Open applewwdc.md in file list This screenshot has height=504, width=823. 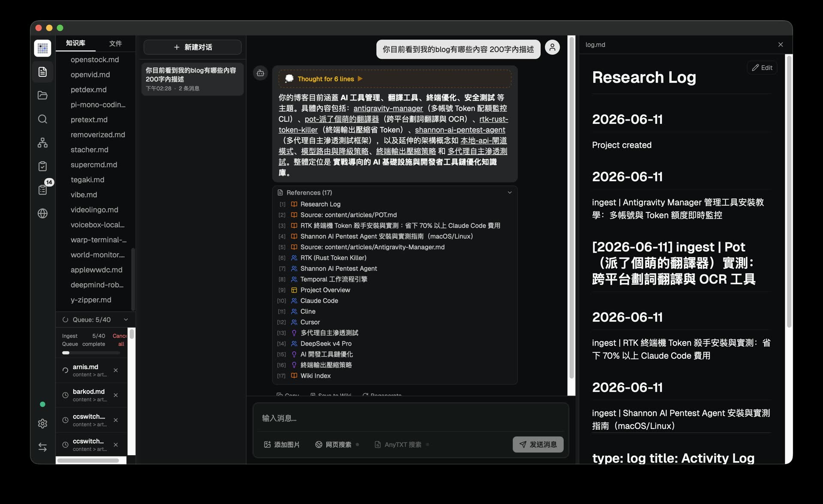point(96,270)
